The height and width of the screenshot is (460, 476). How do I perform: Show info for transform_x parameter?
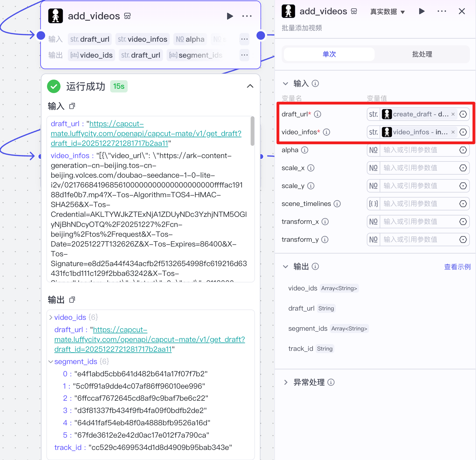[325, 222]
